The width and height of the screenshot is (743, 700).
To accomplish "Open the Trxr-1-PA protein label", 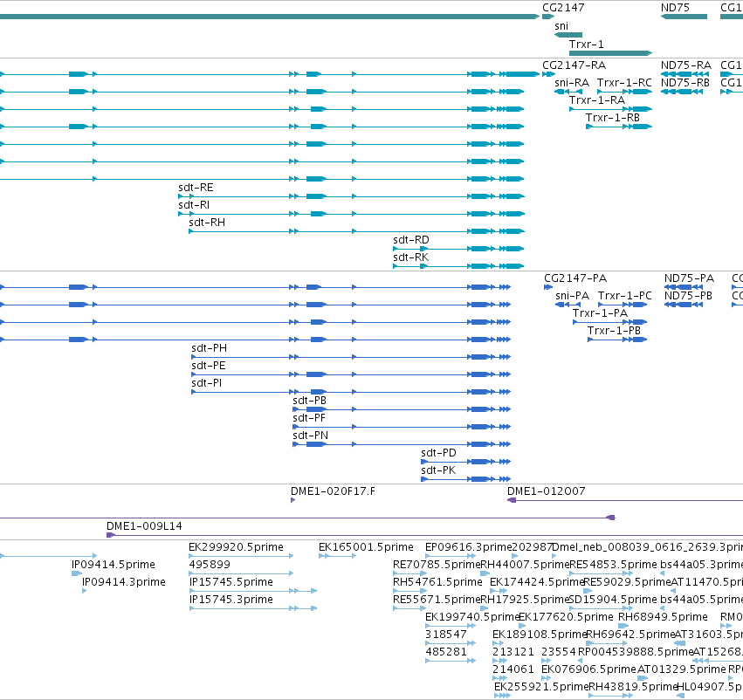I will pyautogui.click(x=600, y=313).
